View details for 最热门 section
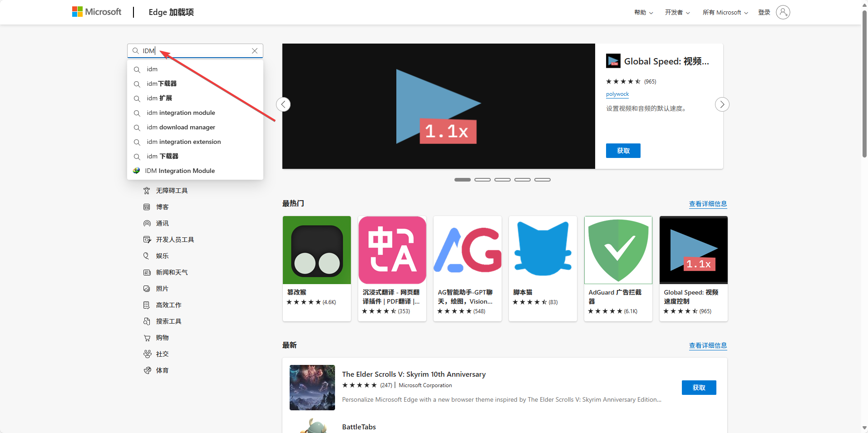 coord(708,204)
